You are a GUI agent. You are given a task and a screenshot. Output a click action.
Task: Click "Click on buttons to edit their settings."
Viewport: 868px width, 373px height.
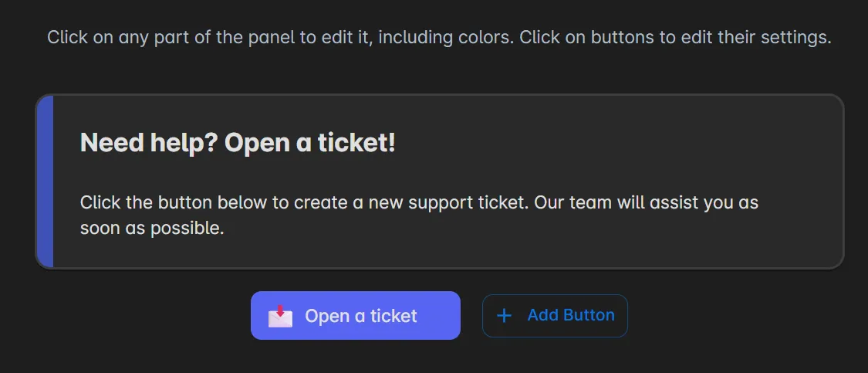tap(675, 38)
